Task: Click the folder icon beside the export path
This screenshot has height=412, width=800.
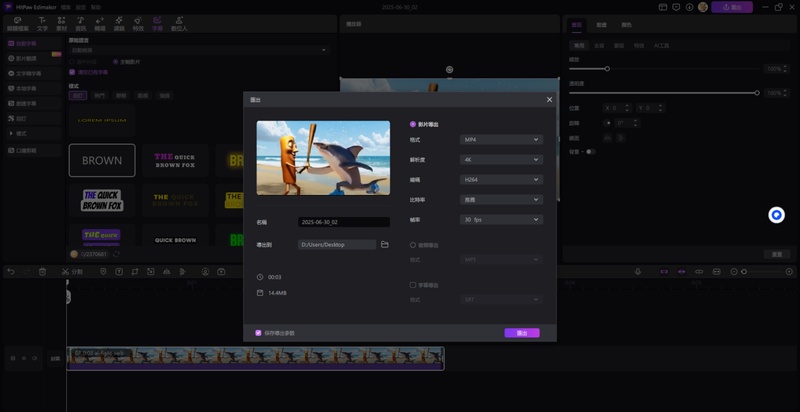Action: tap(384, 244)
